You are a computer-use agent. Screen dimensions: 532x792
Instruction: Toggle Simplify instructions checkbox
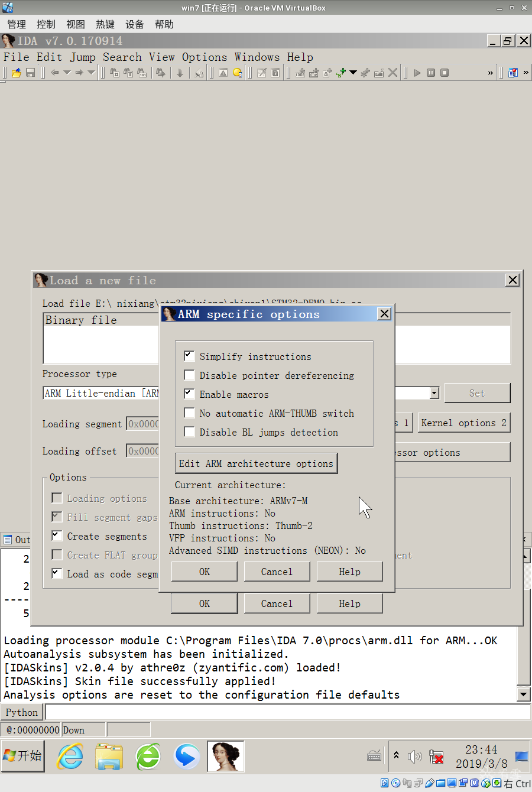[189, 356]
